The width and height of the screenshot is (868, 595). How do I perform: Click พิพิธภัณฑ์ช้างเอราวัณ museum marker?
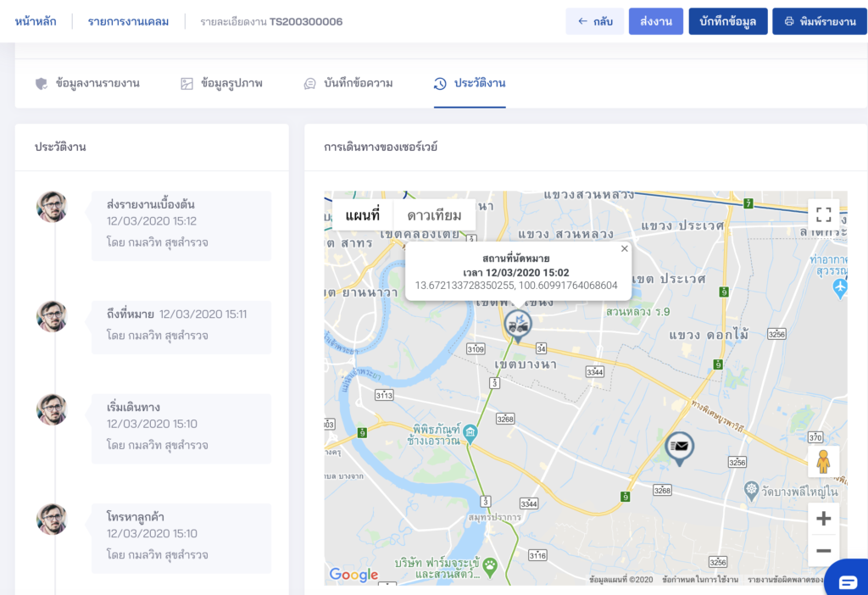[x=470, y=432]
